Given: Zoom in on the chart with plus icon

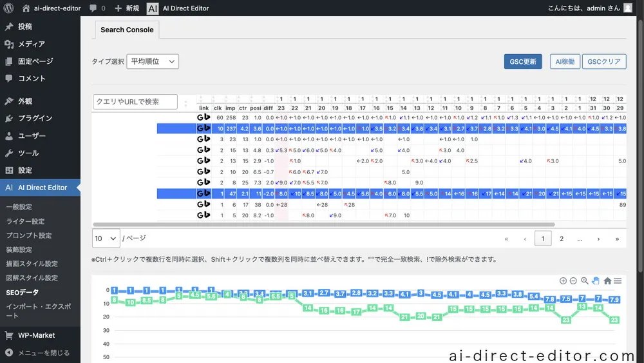Looking at the screenshot, I should (x=563, y=280).
